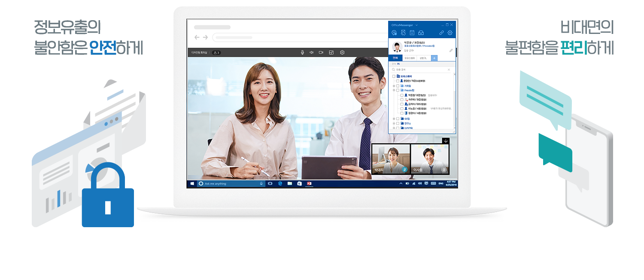Open OfficeMessenger settings gear
Screen dimensions: 644x280
(x=450, y=33)
